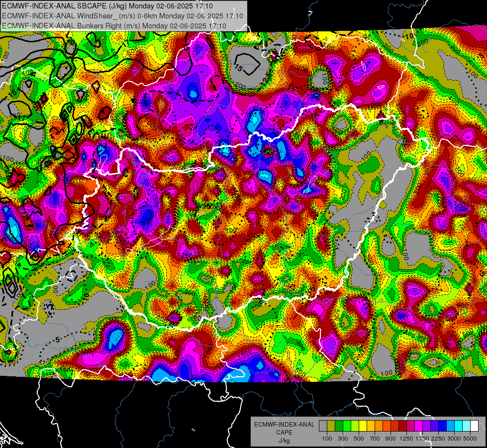Select the white swatch ending the legend

[x=474, y=426]
